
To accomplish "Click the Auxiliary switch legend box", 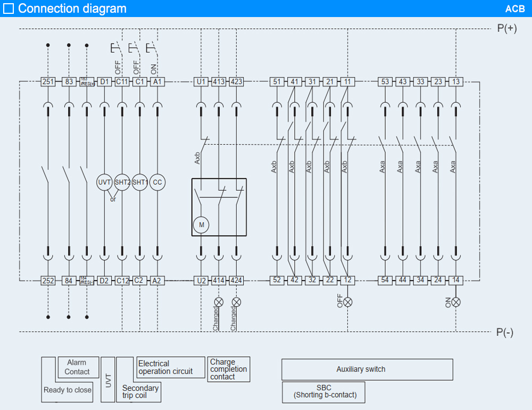I will point(367,369).
